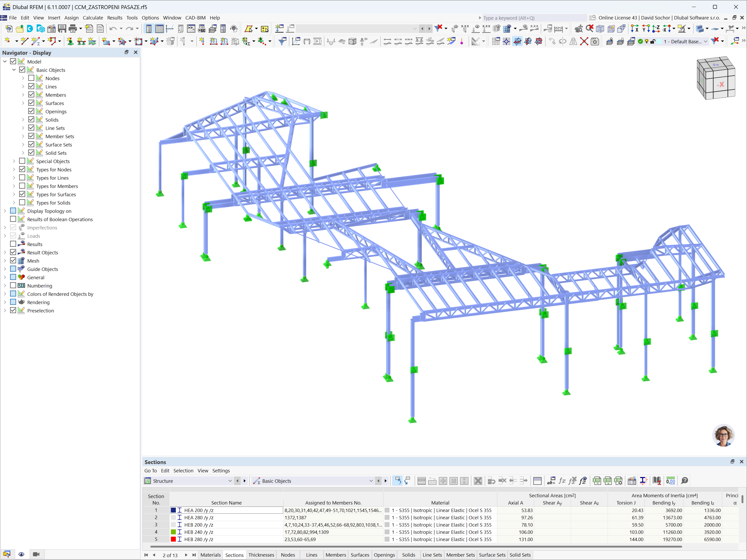Image resolution: width=747 pixels, height=560 pixels.
Task: Click the decimal places 0,00 icon
Action: (x=671, y=481)
